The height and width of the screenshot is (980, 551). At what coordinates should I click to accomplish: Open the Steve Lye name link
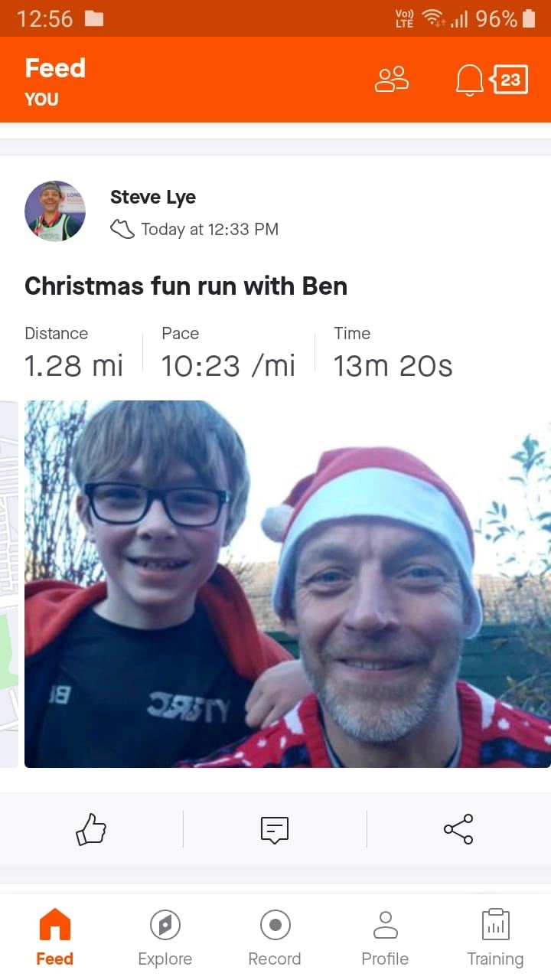click(x=153, y=198)
